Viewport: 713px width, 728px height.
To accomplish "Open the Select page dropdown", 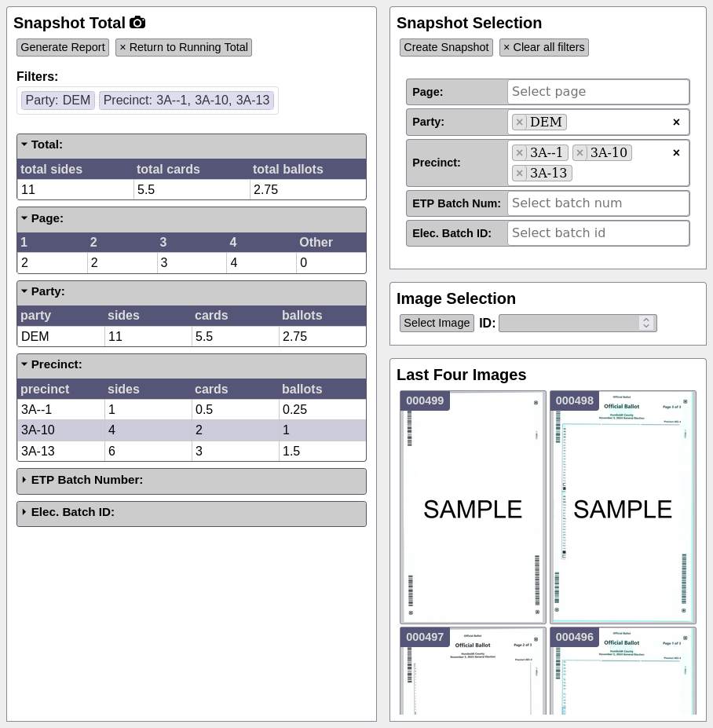I will click(x=598, y=91).
